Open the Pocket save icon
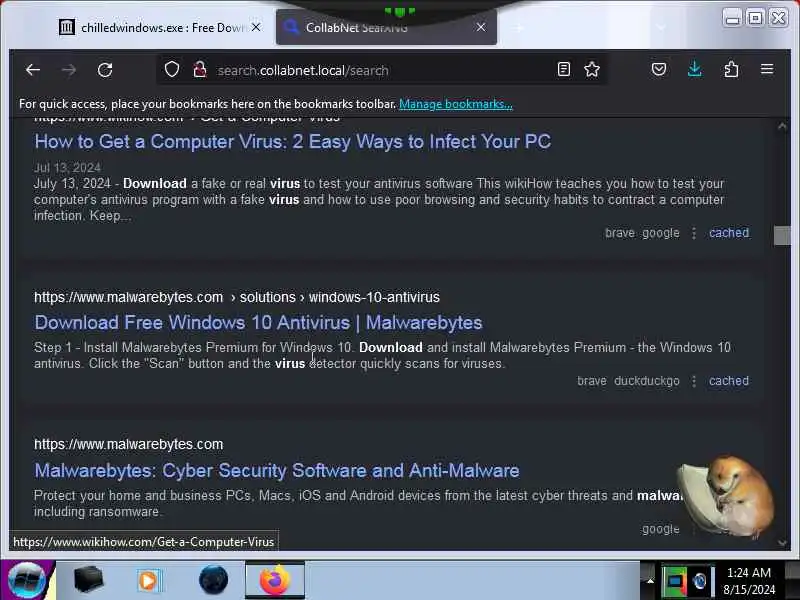The height and width of the screenshot is (600, 800). (x=659, y=69)
